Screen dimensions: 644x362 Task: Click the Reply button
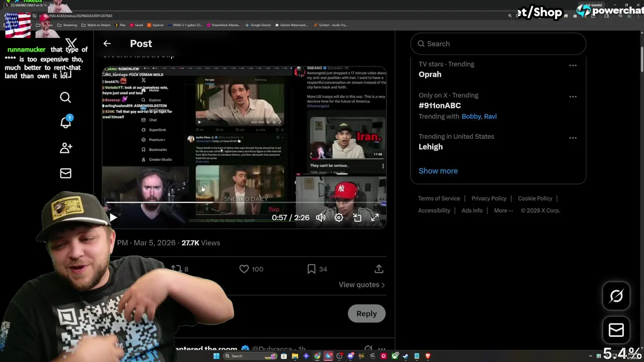tap(366, 314)
